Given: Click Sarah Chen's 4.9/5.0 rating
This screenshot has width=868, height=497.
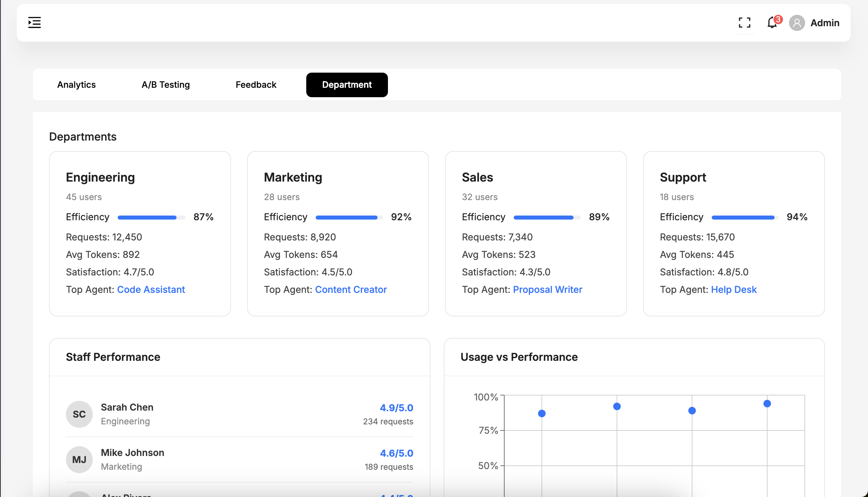Looking at the screenshot, I should point(396,408).
